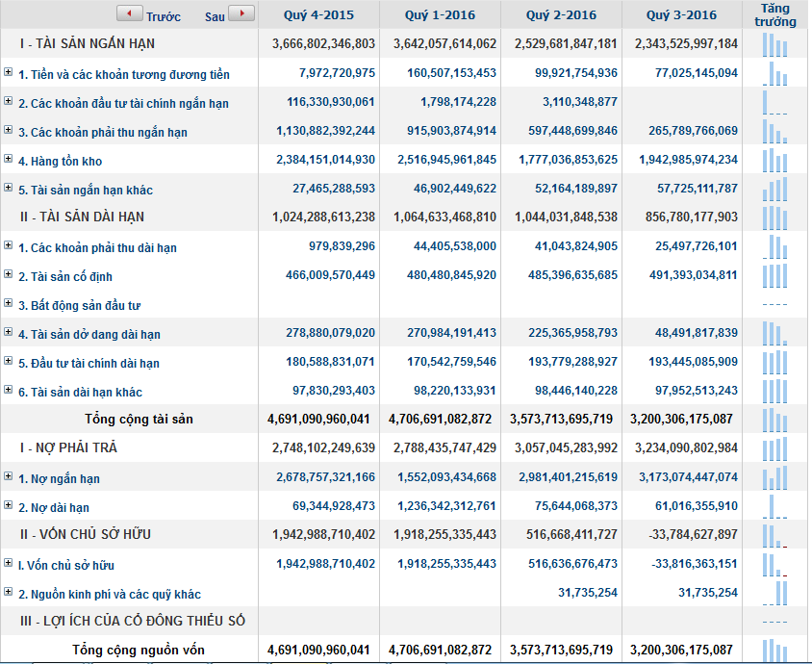Expand row 3. Các khoản phải thu ngắn hạn

coord(9,130)
